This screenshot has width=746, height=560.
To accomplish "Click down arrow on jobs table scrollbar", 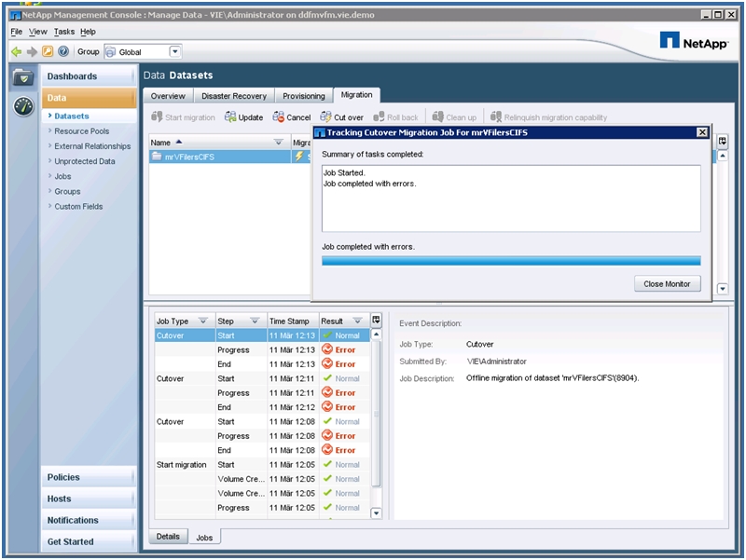I will pyautogui.click(x=377, y=512).
